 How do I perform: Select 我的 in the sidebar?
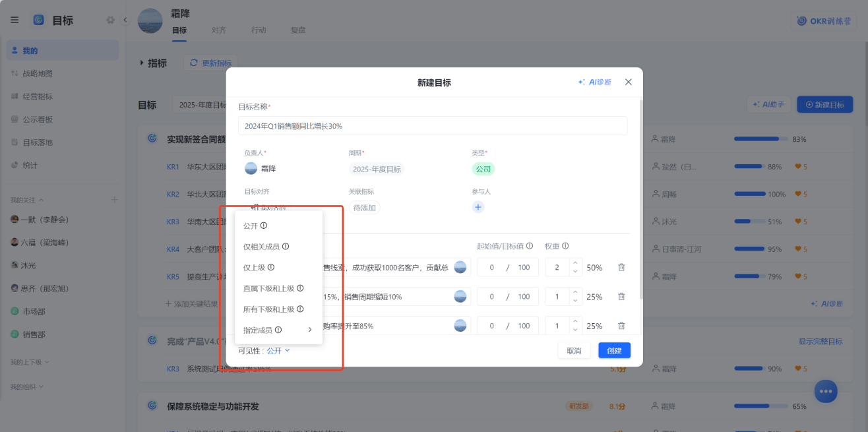(x=63, y=50)
